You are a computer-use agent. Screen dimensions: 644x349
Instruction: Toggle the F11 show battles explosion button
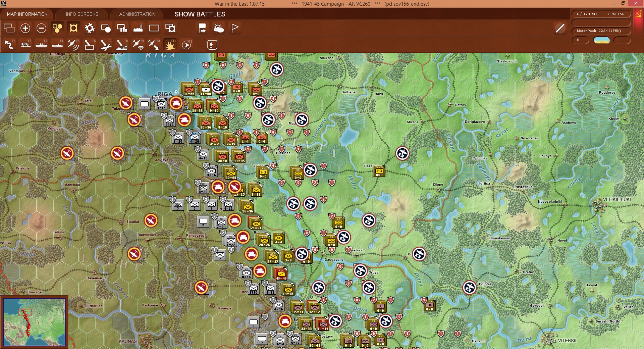point(170,45)
